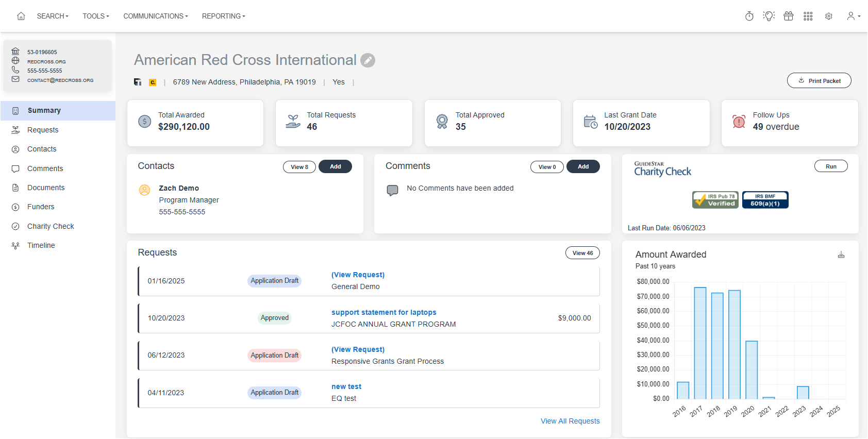Click the Print Packet button

click(819, 80)
